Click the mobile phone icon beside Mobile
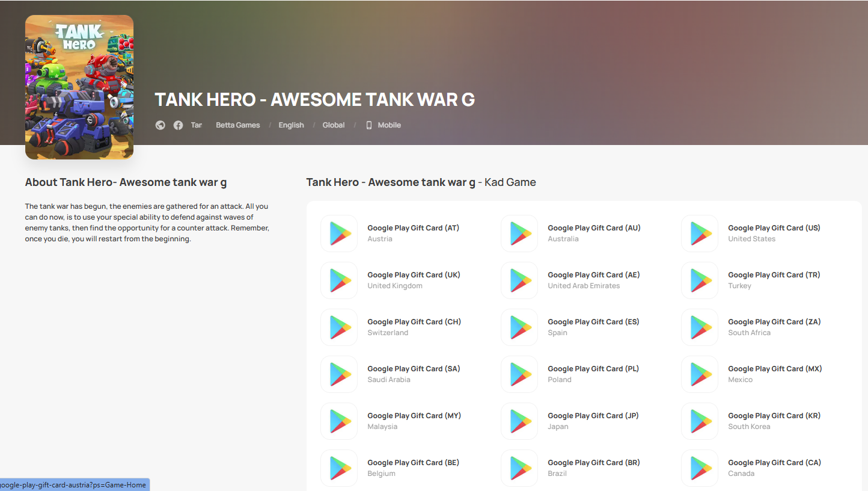 (x=369, y=125)
